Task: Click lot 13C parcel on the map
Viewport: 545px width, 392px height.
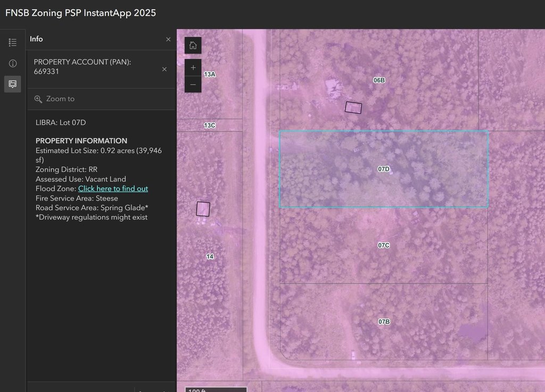Action: tap(210, 126)
